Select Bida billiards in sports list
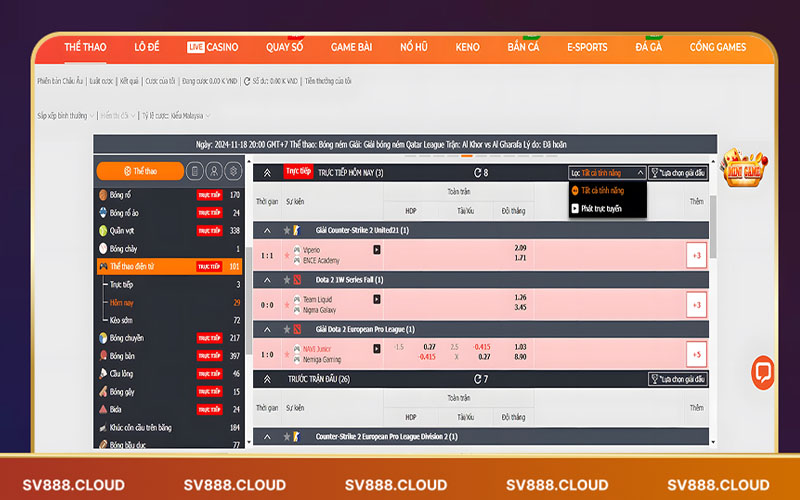This screenshot has height=500, width=800. tap(169, 409)
